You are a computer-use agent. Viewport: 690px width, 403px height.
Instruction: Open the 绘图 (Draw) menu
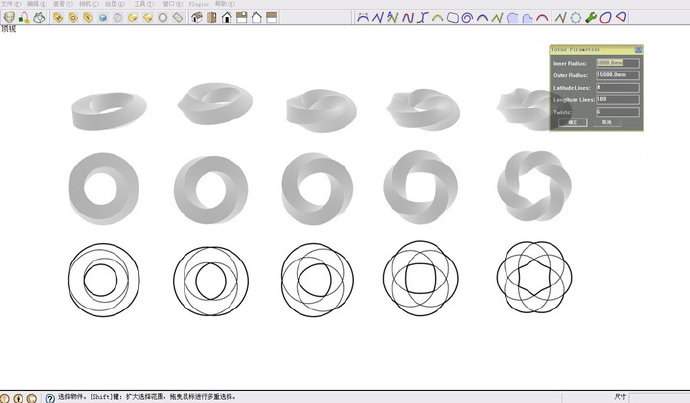(115, 4)
